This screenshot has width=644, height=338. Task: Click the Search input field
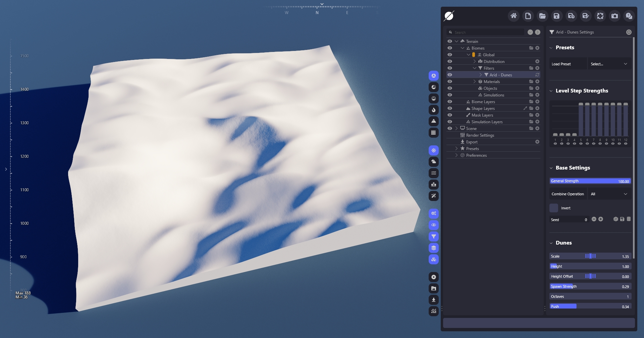tap(488, 32)
